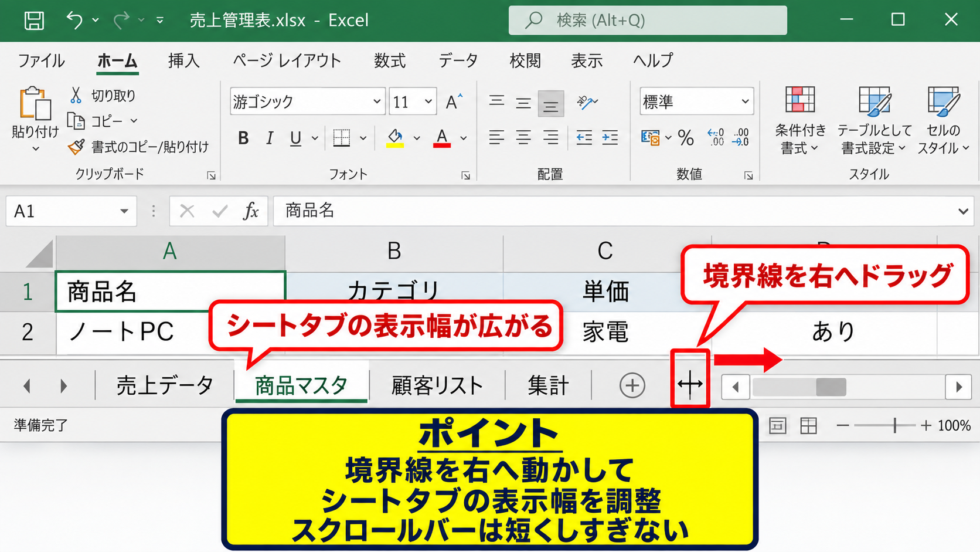980x552 pixels.
Task: Open the 挿入 ribbon tab
Action: click(x=184, y=60)
